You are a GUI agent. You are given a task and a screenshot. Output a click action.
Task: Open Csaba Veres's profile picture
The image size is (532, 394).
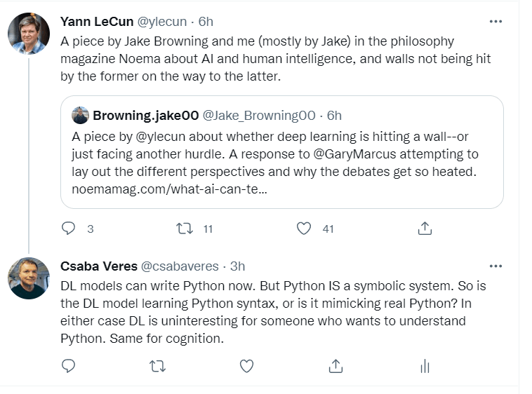point(29,278)
